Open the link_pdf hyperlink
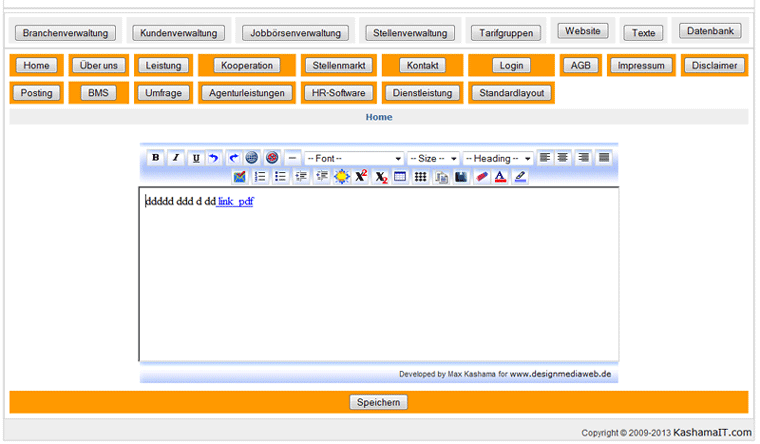Image resolution: width=760 pixels, height=444 pixels. [x=235, y=201]
